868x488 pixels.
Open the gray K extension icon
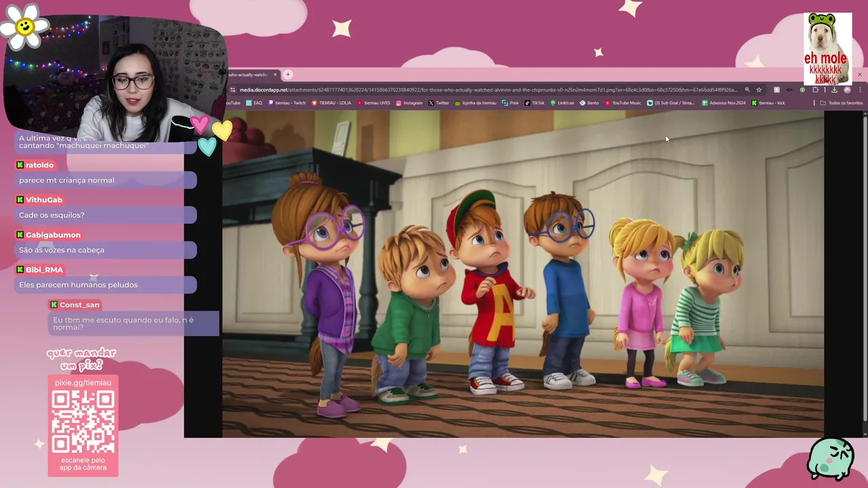click(776, 89)
